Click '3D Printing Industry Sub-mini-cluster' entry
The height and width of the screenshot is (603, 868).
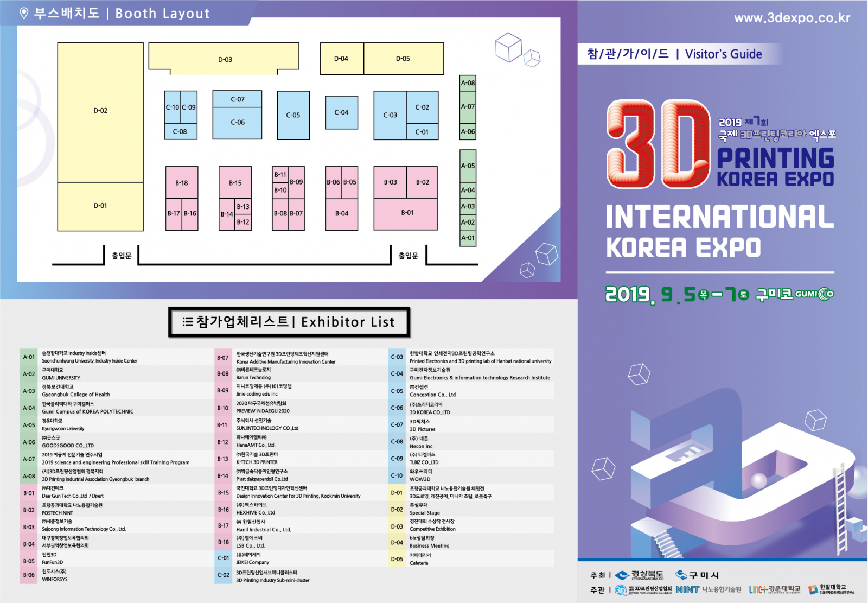click(273, 581)
